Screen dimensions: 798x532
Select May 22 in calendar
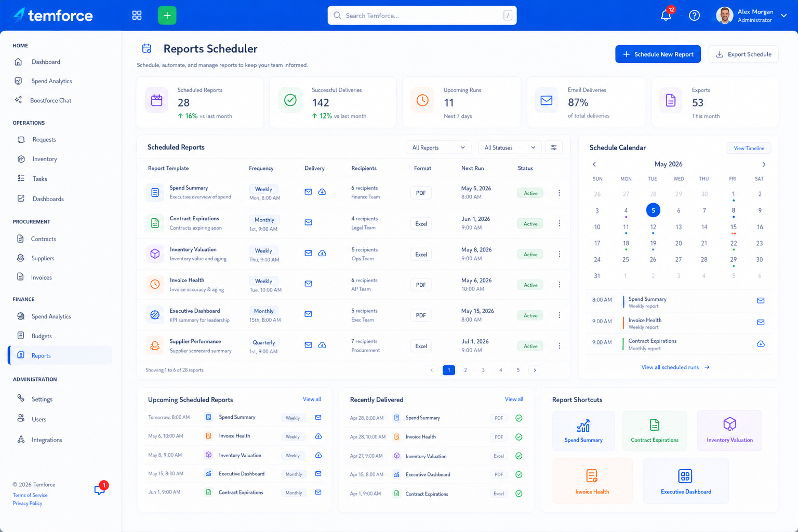733,243
